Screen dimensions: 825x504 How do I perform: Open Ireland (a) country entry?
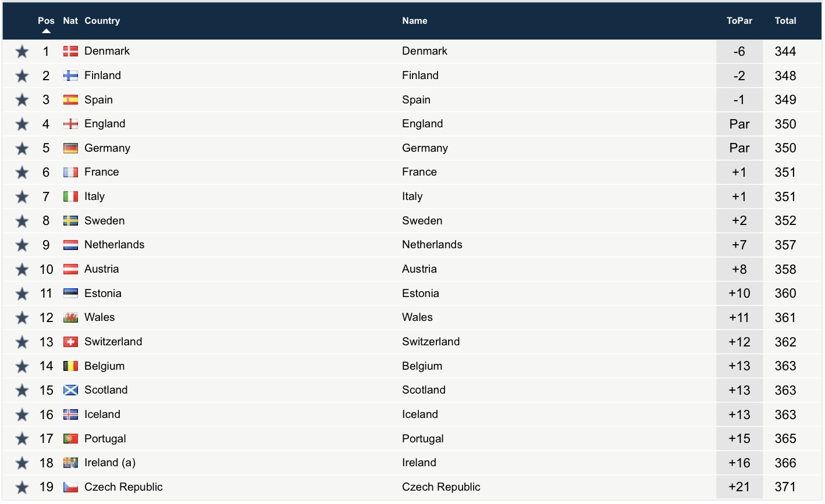coord(109,463)
